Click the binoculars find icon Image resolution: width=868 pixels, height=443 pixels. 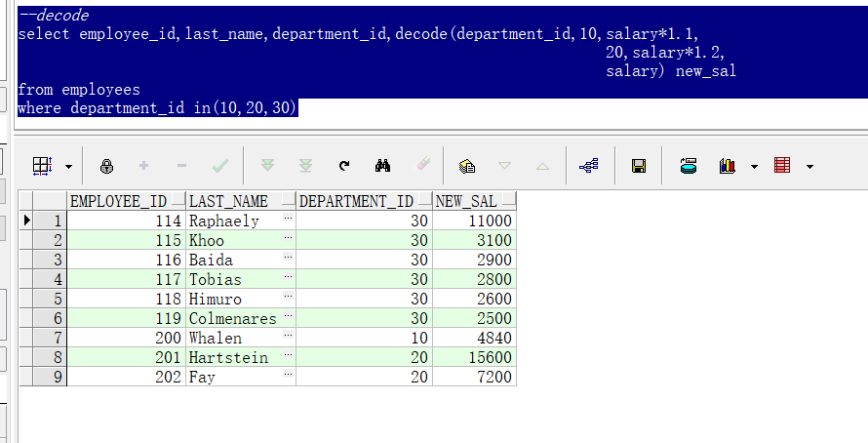click(382, 165)
